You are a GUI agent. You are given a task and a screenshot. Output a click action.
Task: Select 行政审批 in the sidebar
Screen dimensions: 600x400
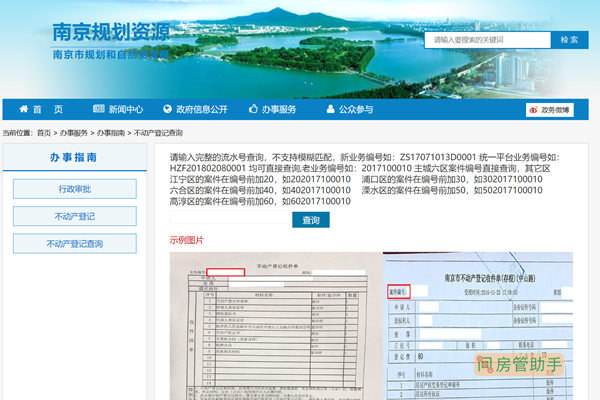point(73,188)
